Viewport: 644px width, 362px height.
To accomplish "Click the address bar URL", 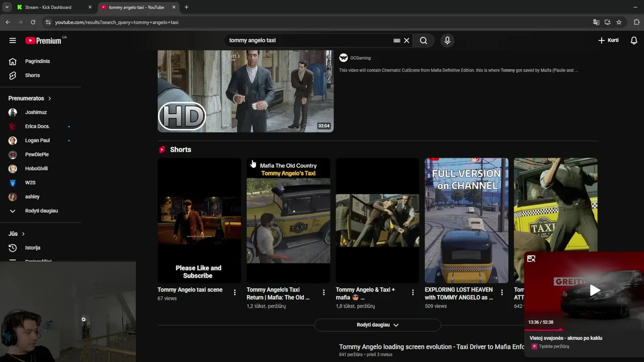I will 117,22.
